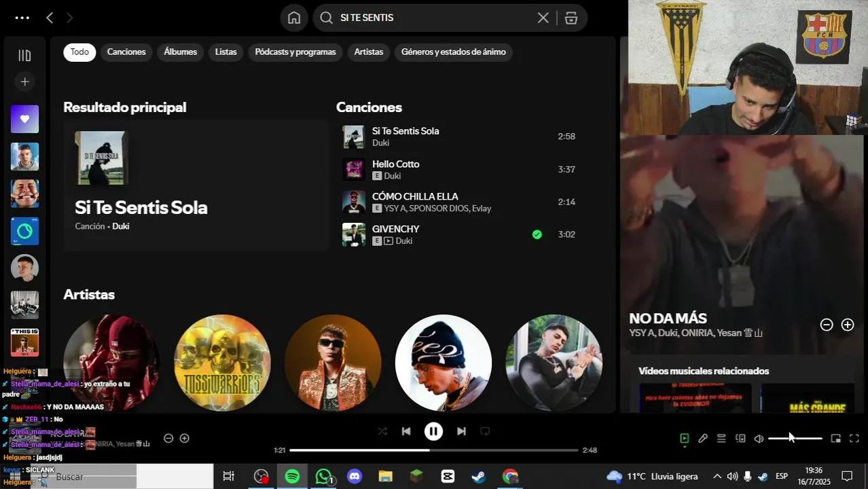This screenshot has height=489, width=868.
Task: Open Si Te Sentis Sola top result card
Action: pyautogui.click(x=196, y=185)
